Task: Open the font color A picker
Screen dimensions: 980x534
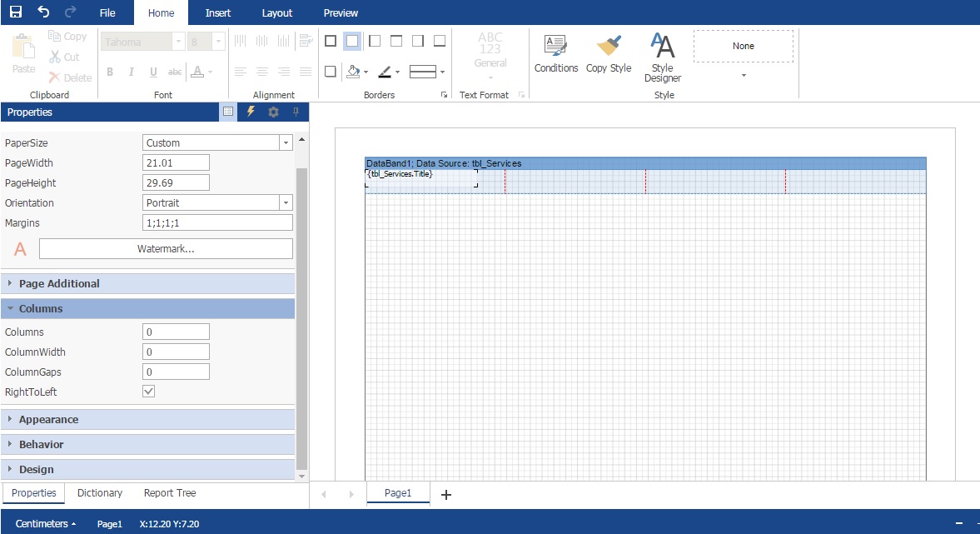Action: (x=201, y=72)
